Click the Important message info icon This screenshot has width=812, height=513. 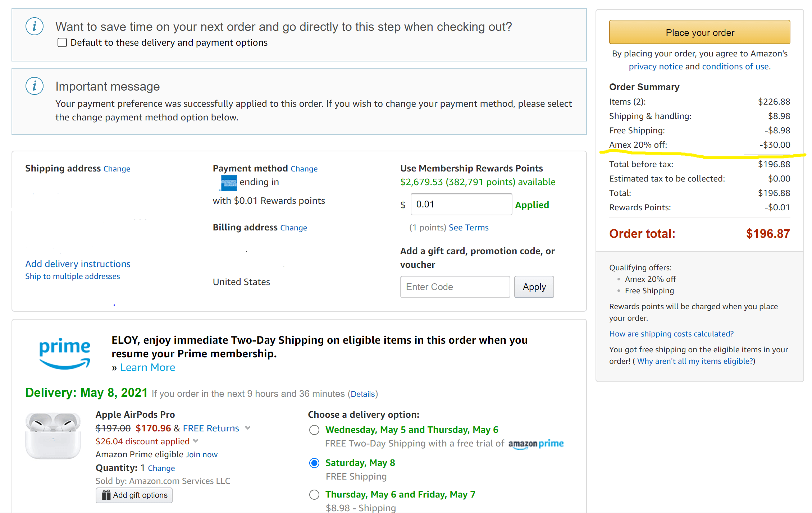[35, 86]
